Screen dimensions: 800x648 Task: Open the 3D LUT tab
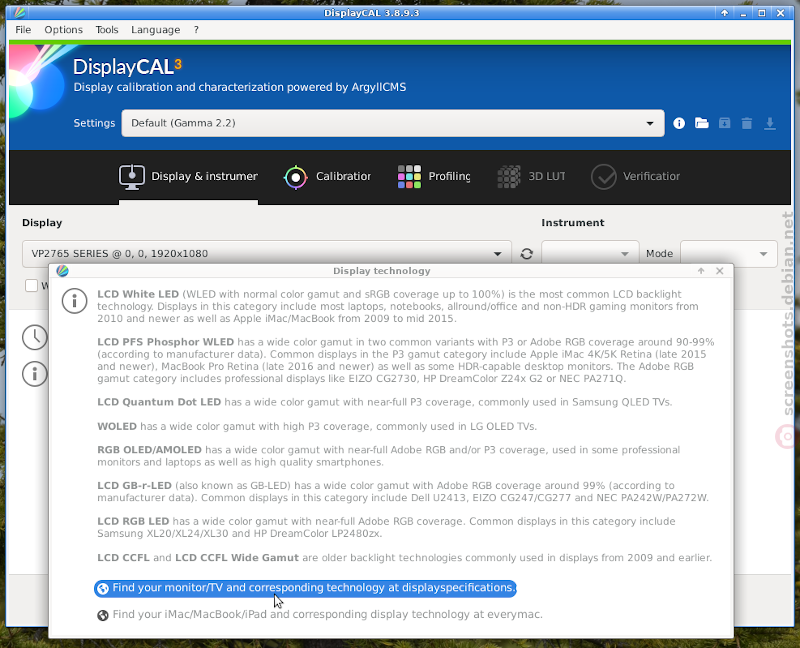coord(532,177)
